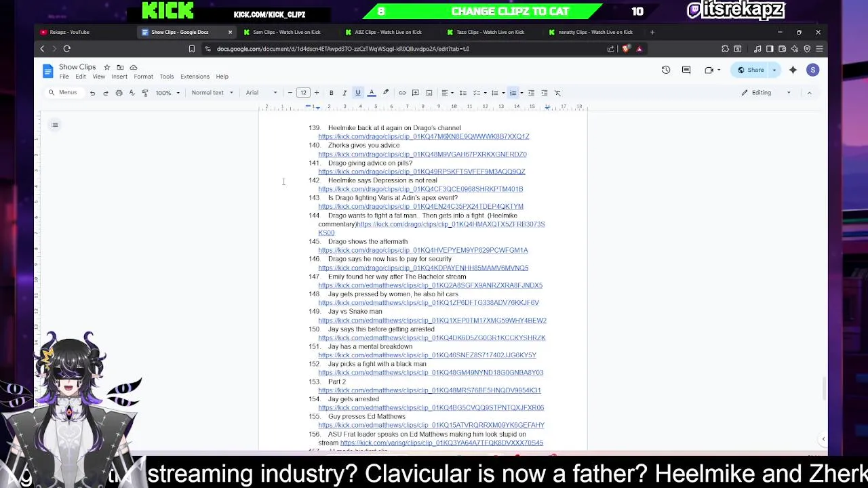
Task: Switch to Sam Clips Kick tab
Action: tap(286, 32)
